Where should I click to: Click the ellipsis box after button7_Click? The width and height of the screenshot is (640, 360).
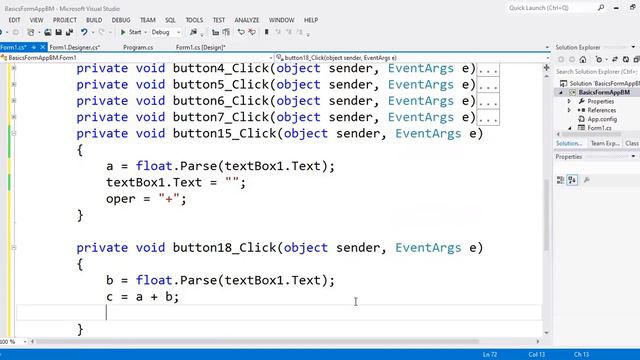tap(488, 118)
